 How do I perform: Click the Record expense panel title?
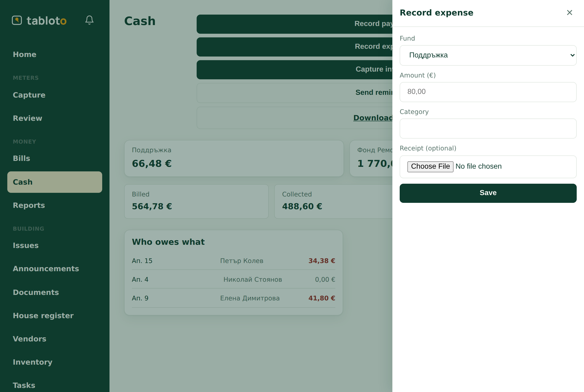[437, 13]
